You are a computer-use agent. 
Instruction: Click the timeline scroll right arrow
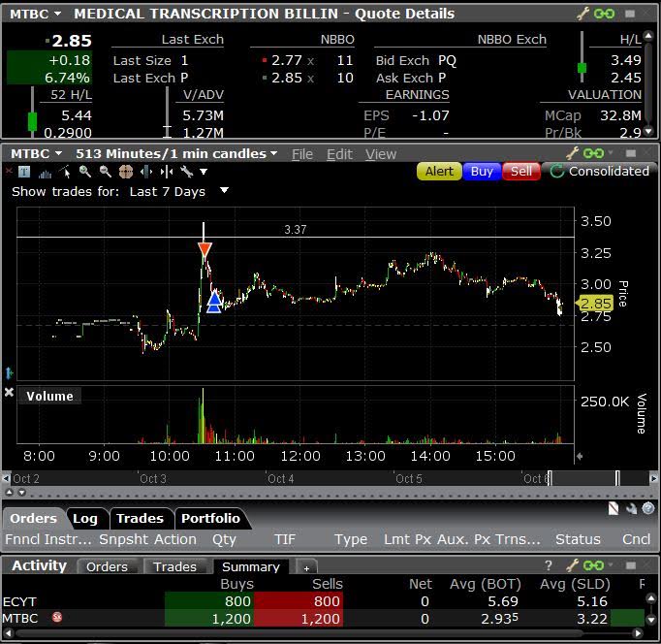(653, 479)
